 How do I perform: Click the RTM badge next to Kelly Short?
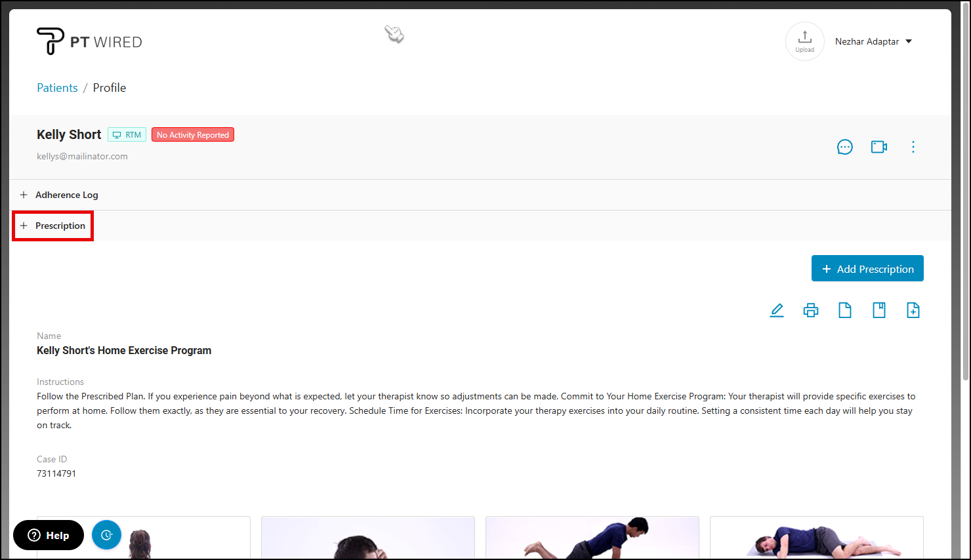(x=127, y=134)
